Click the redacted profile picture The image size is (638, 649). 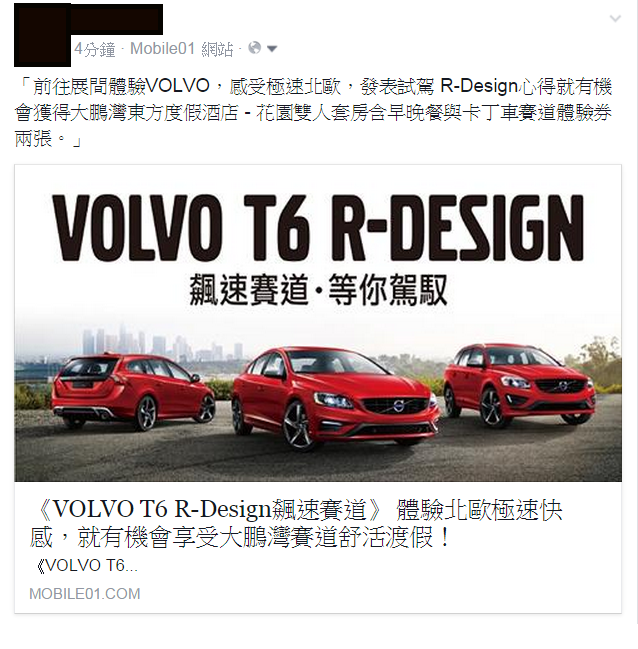42,35
